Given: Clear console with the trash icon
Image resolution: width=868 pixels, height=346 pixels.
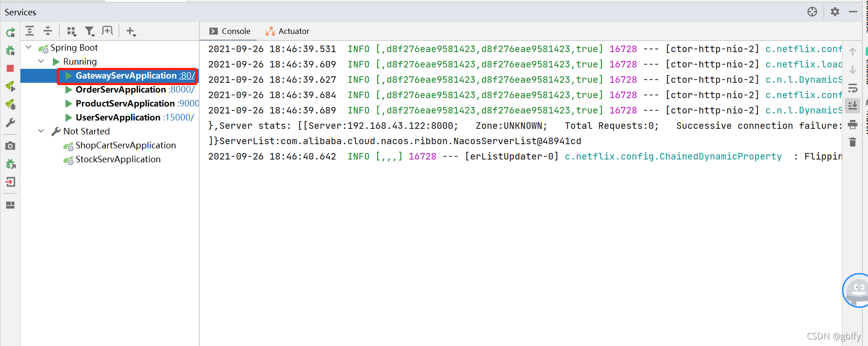Looking at the screenshot, I should click(x=853, y=142).
